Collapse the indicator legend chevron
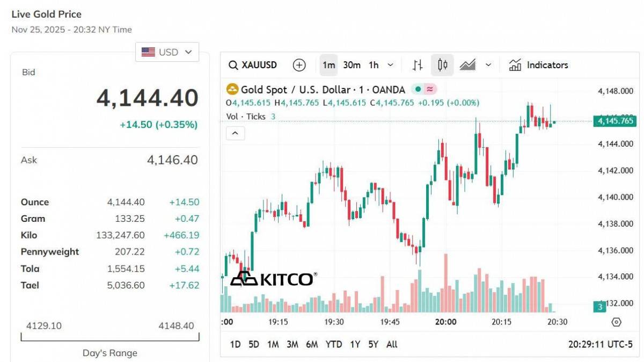Image resolution: width=644 pixels, height=362 pixels. [236, 133]
